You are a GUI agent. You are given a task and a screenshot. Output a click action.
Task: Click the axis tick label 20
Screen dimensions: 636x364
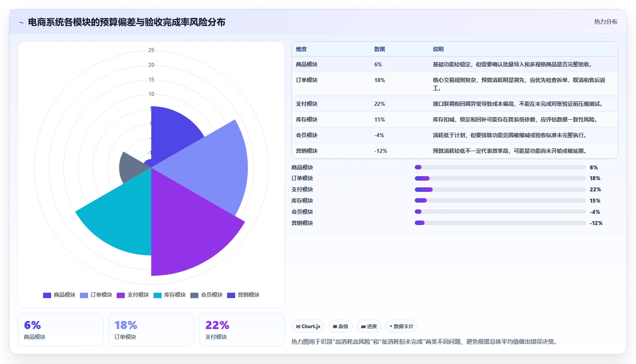151,65
